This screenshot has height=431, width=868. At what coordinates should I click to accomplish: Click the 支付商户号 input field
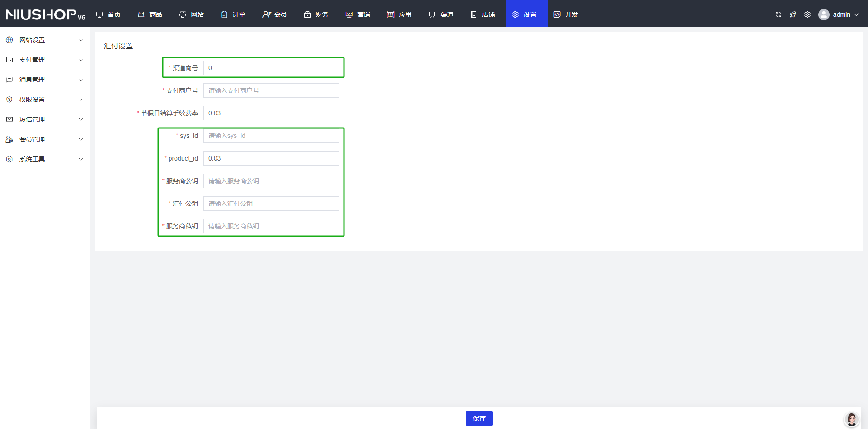pos(271,90)
